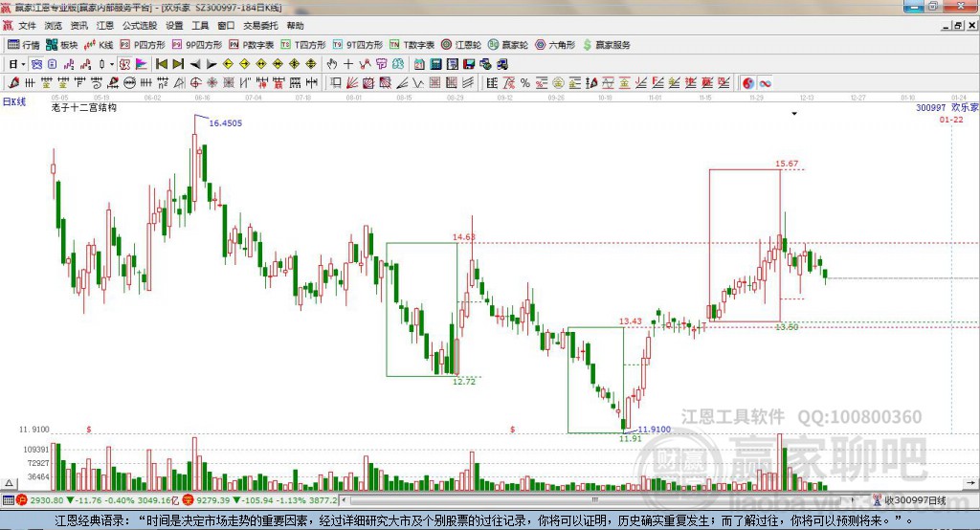The width and height of the screenshot is (980, 530).
Task: Open the 文件 menu
Action: [27, 26]
